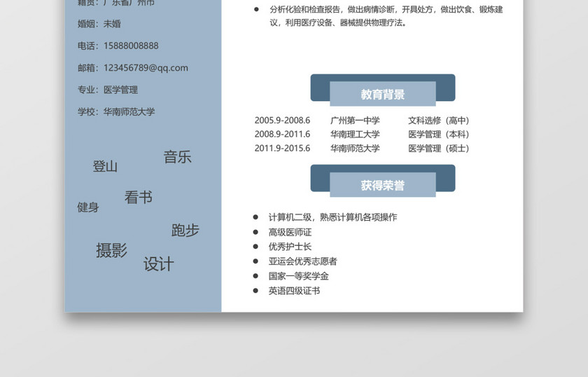Click the email 123456789@qq.com
Image resolution: width=588 pixels, height=377 pixels.
point(146,68)
